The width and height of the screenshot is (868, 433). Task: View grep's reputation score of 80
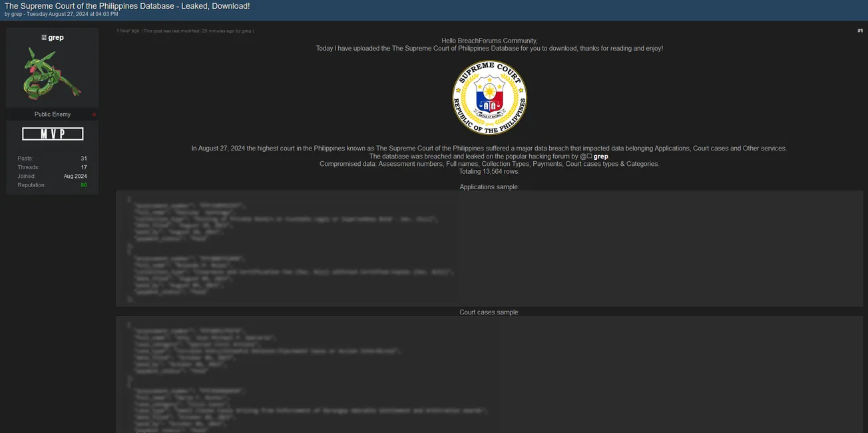point(84,185)
